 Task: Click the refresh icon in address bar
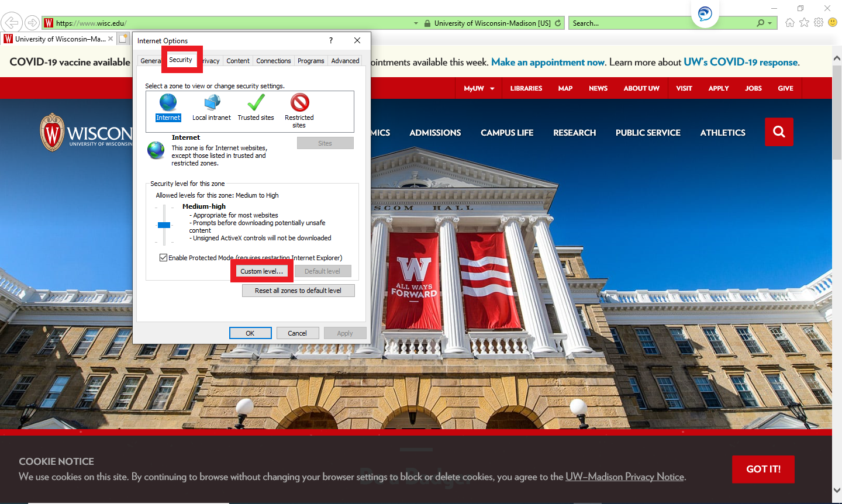[558, 23]
